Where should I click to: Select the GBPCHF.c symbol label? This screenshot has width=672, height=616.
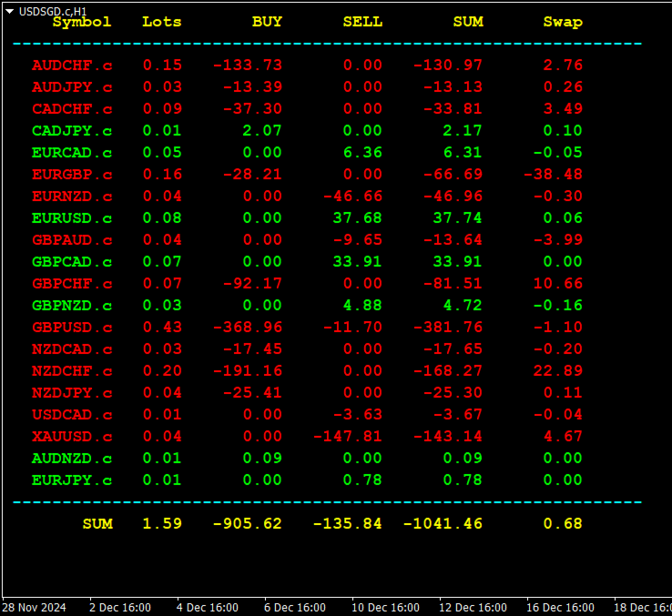tap(72, 284)
